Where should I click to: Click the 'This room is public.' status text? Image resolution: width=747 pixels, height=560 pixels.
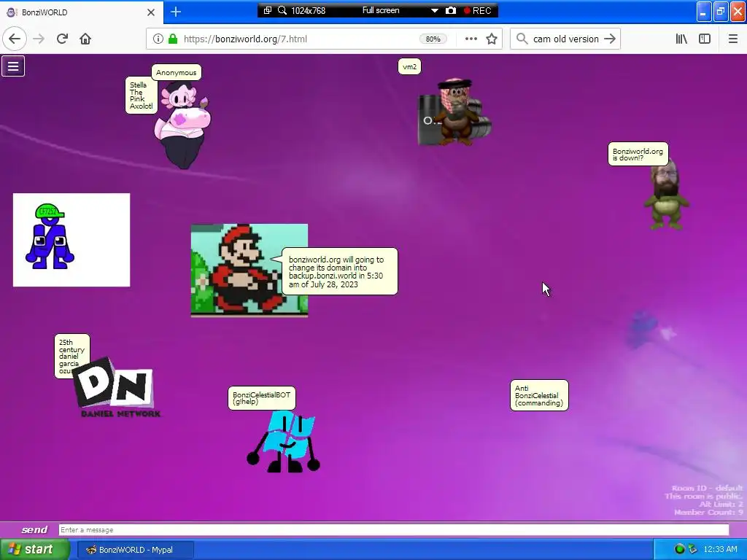pos(704,496)
